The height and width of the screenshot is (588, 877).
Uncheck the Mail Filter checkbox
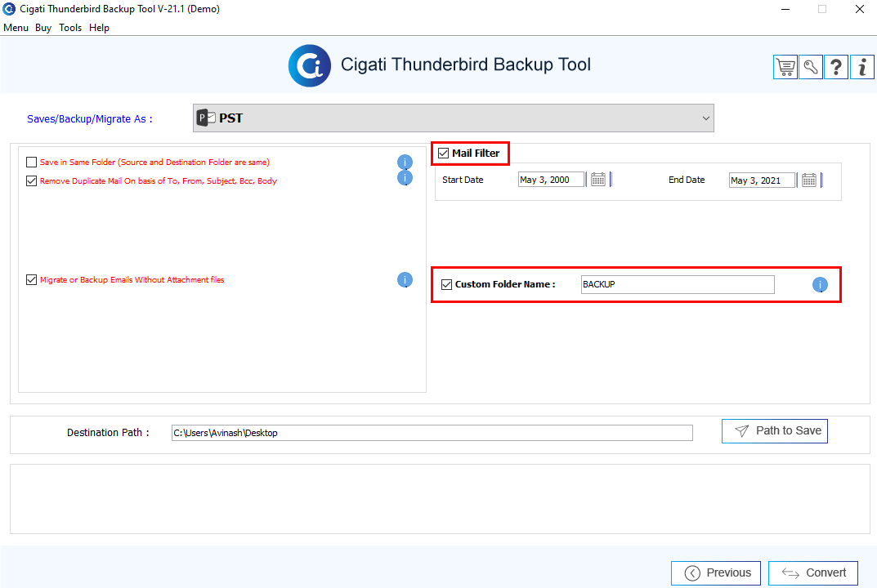point(444,154)
